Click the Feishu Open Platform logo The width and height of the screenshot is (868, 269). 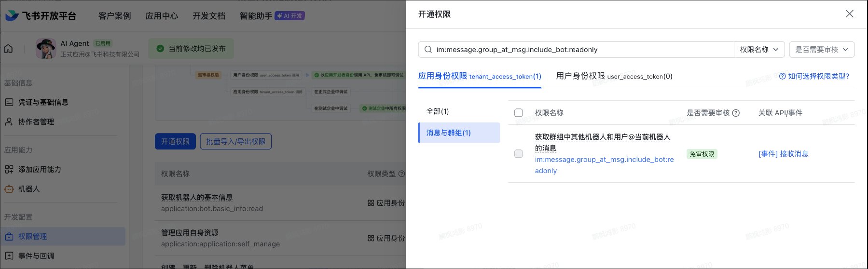(x=41, y=16)
